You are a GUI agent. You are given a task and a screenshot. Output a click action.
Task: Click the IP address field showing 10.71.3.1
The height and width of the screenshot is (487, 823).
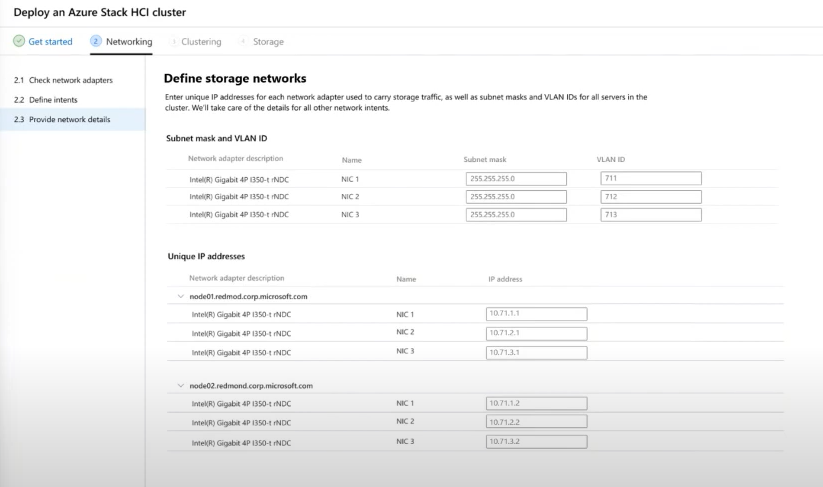pyautogui.click(x=536, y=353)
